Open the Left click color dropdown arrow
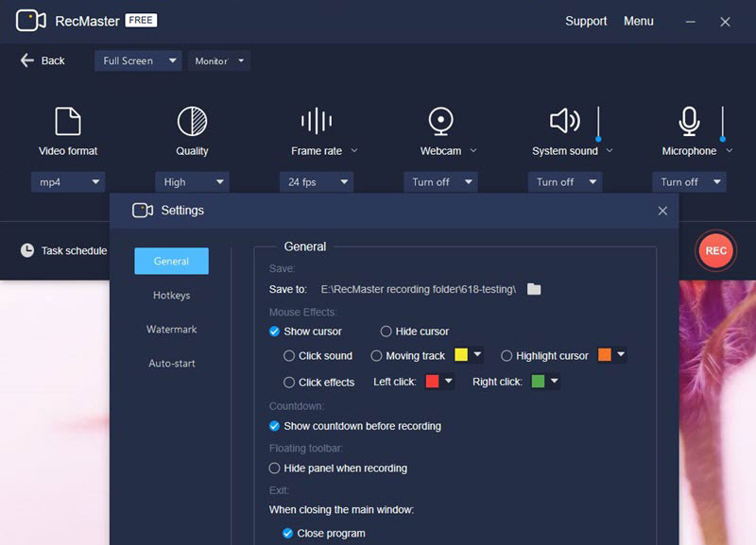756x545 pixels. pos(448,382)
